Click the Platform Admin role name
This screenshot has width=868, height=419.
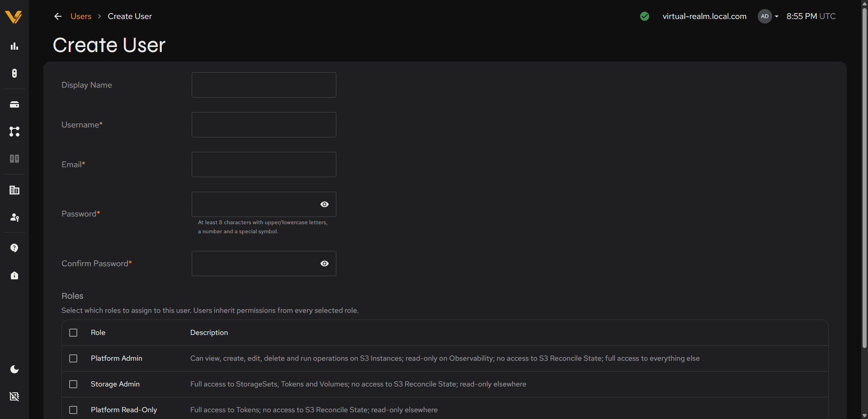click(117, 358)
